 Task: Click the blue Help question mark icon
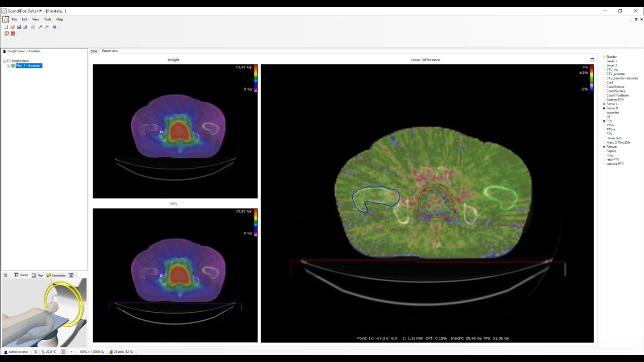coord(54,27)
